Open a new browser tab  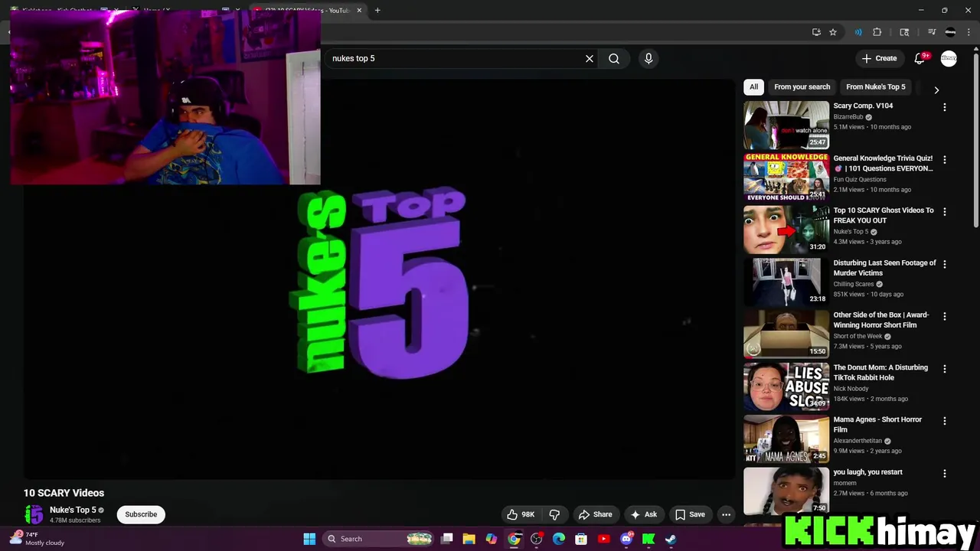(377, 10)
